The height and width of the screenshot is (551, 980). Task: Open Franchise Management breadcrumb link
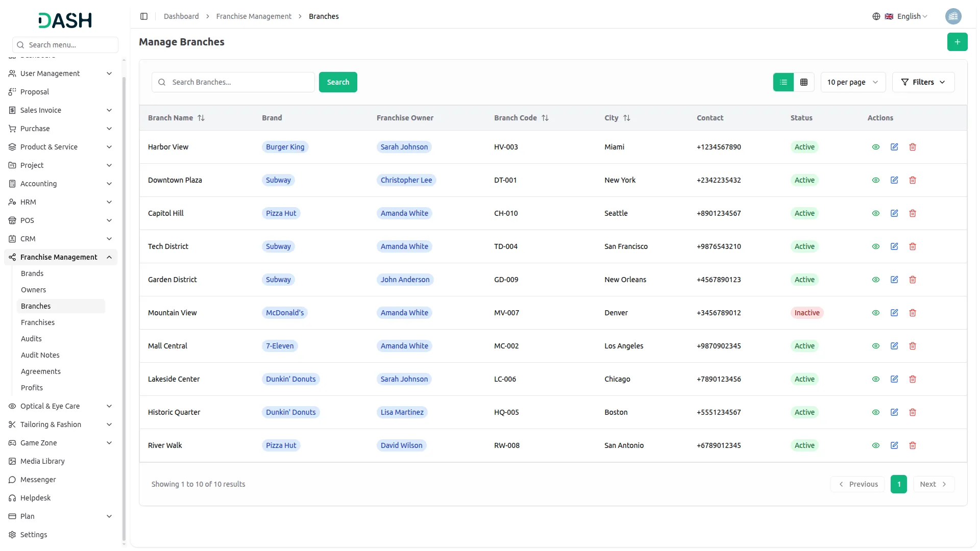tap(254, 16)
